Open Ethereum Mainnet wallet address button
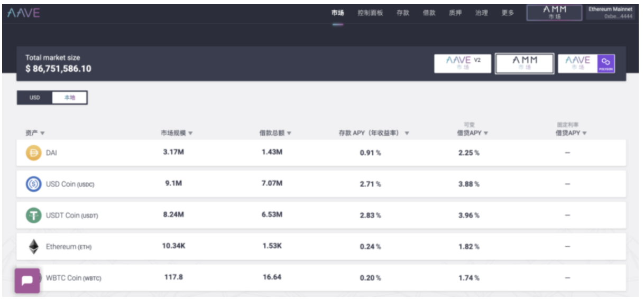 (x=610, y=13)
